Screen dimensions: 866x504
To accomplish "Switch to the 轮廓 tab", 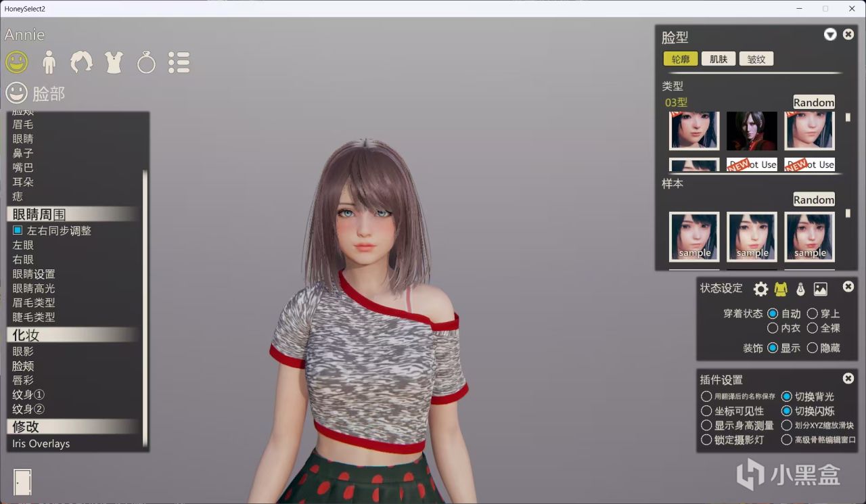I will [x=681, y=59].
